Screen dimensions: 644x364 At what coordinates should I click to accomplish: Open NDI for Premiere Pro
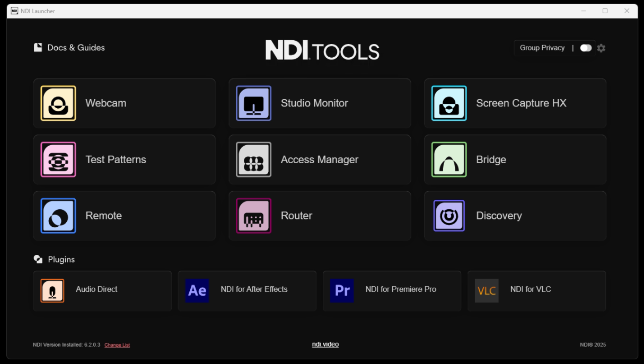point(391,290)
